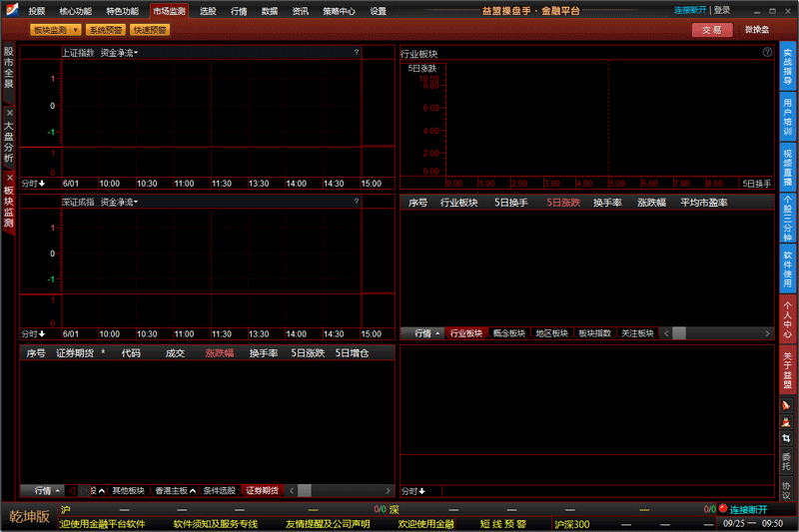The width and height of the screenshot is (799, 532).
Task: Click the rocket icon in right sidebar
Action: pos(786,406)
